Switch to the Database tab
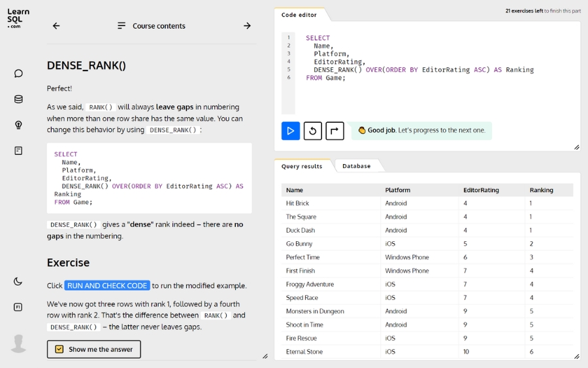Viewport: 588px width, 368px height. point(356,166)
